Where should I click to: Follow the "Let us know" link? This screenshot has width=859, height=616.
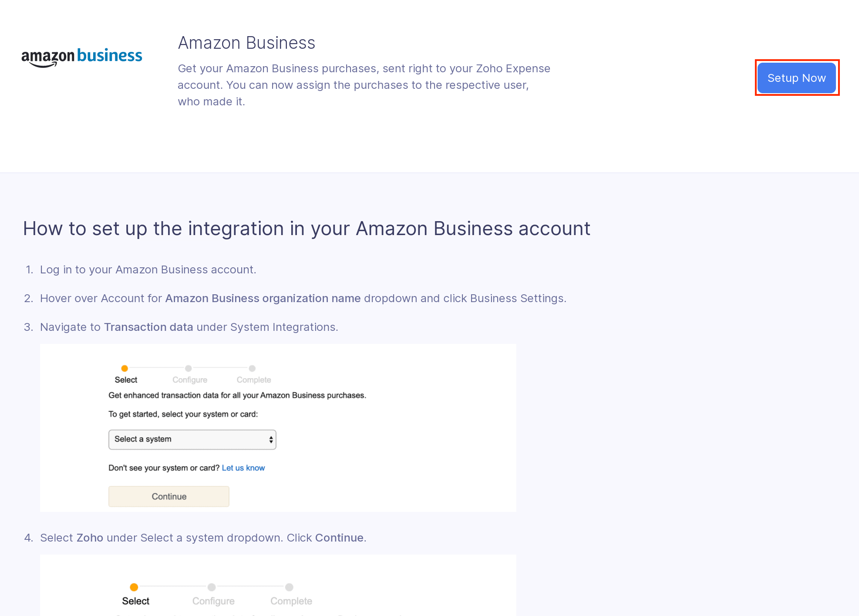(x=243, y=468)
